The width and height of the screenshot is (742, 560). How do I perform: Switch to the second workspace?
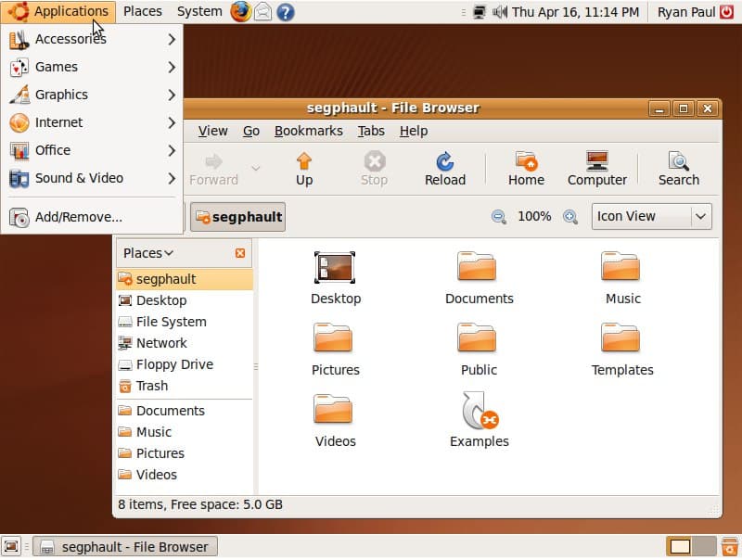[x=705, y=547]
